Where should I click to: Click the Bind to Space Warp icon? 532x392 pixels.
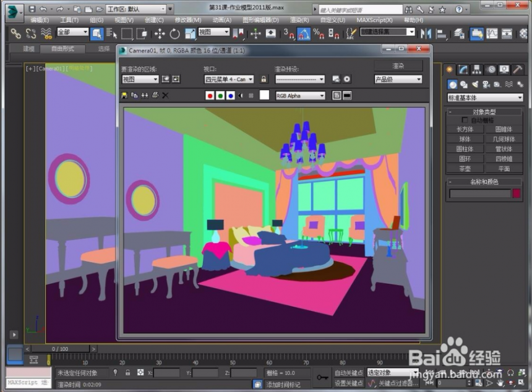[x=46, y=33]
